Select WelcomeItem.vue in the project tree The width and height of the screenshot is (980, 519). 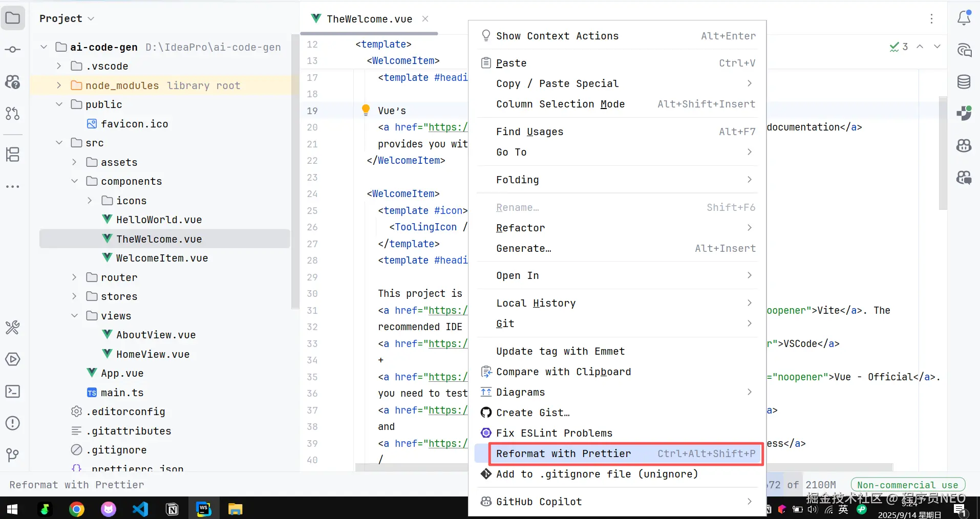(162, 258)
